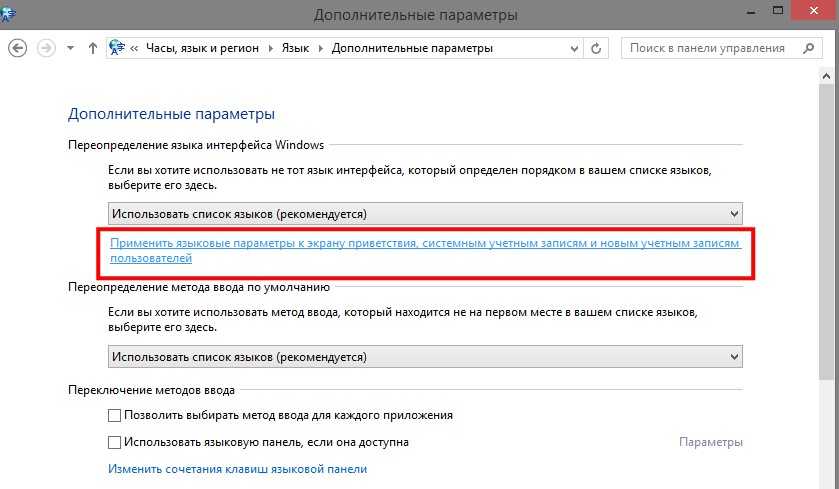Go up one level with Up arrow

coord(93,48)
